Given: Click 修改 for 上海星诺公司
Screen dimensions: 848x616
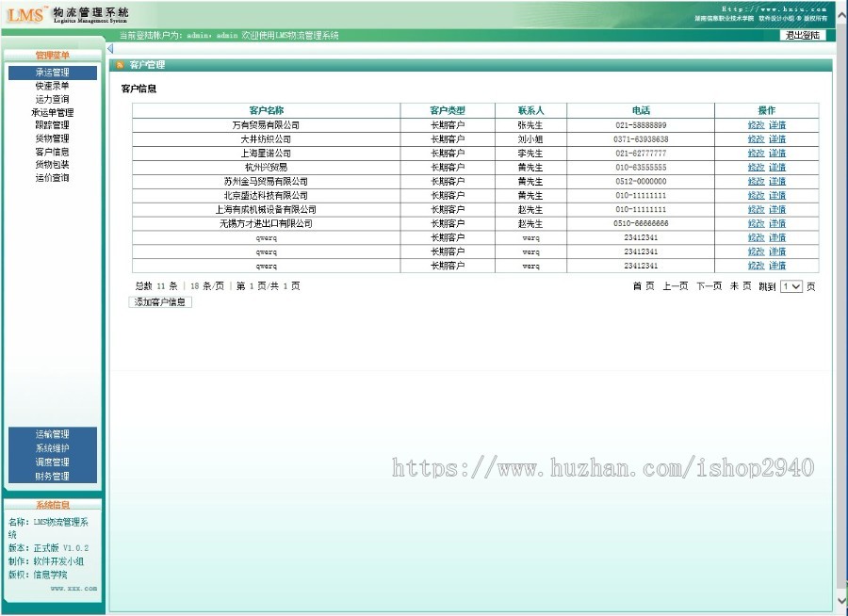Looking at the screenshot, I should click(x=756, y=153).
